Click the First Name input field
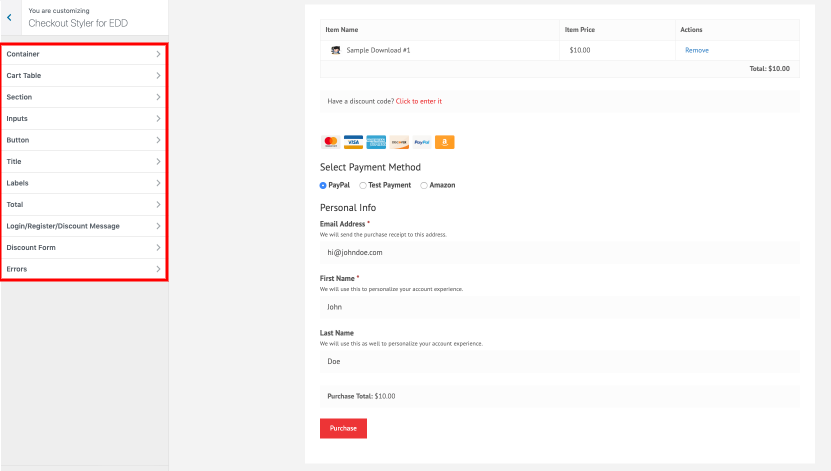This screenshot has height=471, width=831. point(560,307)
